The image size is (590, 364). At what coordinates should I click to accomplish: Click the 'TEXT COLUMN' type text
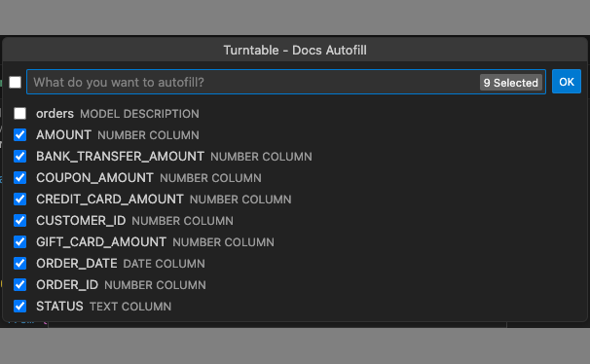[x=130, y=307]
